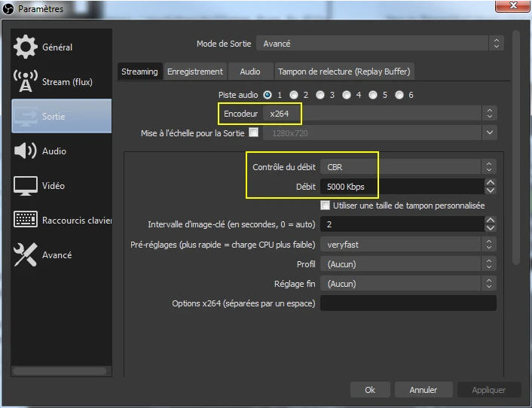Select audio track 5 radio button
This screenshot has width=532, height=408.
point(373,95)
